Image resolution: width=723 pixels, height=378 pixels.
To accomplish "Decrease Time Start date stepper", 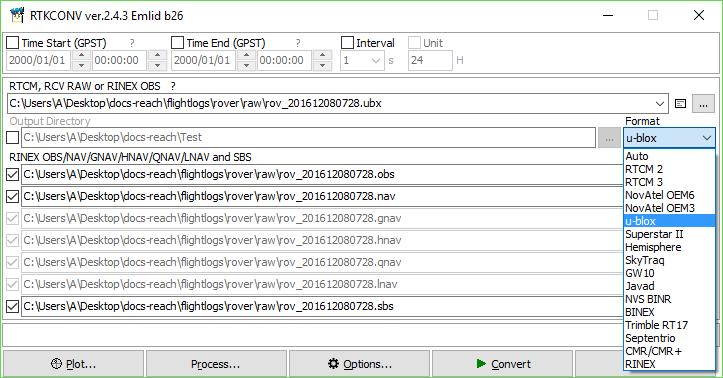I will pos(81,65).
